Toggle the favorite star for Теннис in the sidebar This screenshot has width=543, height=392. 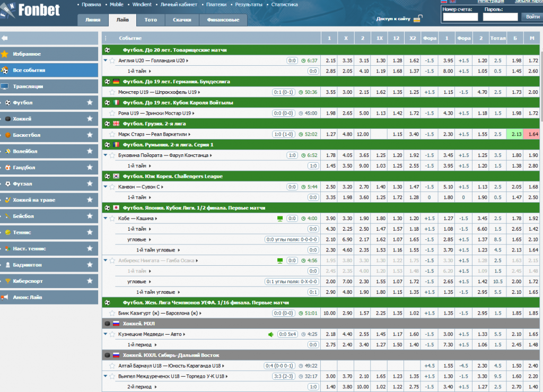coord(90,232)
